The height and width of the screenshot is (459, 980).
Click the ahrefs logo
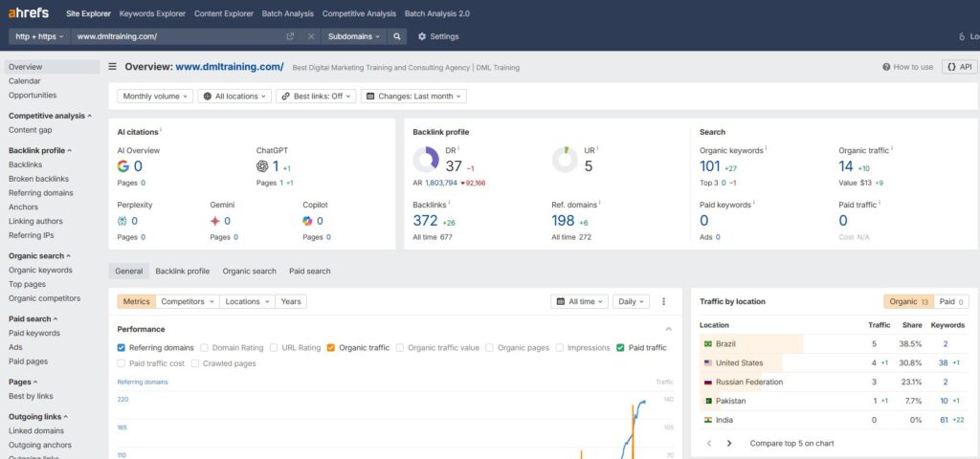[x=28, y=13]
